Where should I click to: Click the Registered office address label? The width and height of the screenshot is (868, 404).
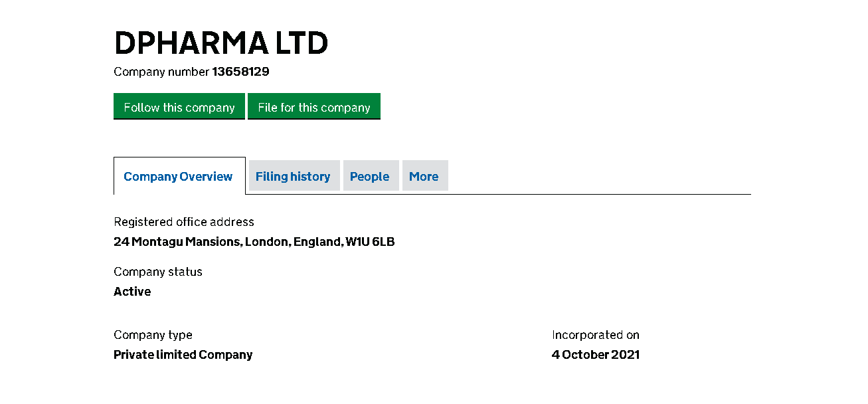click(x=184, y=222)
